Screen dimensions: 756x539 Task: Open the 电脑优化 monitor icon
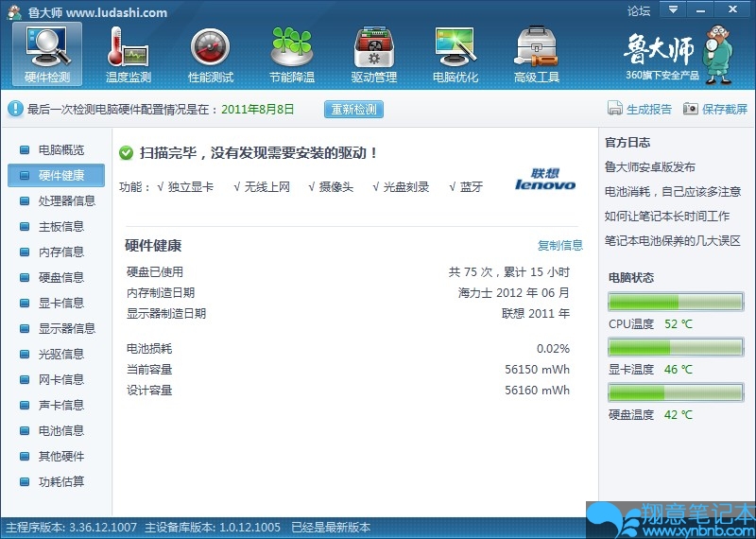click(x=455, y=54)
